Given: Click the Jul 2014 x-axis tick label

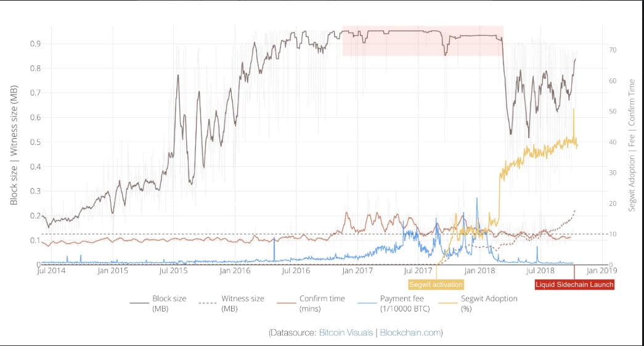Looking at the screenshot, I should [49, 270].
